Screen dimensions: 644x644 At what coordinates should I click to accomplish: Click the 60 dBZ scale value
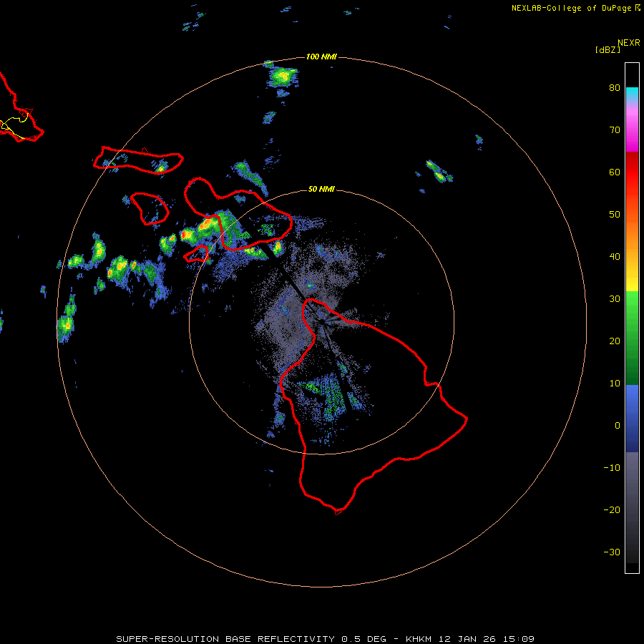615,172
